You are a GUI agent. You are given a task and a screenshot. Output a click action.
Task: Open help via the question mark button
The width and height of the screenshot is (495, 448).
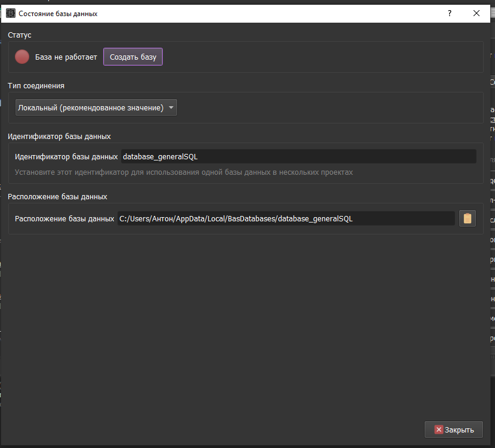pyautogui.click(x=449, y=13)
